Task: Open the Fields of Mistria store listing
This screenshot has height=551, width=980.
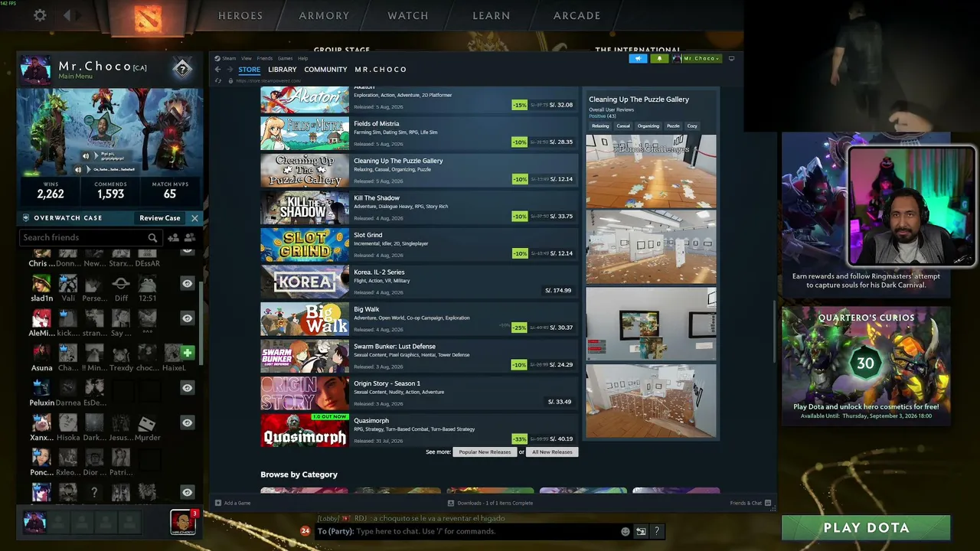Action: pos(420,132)
